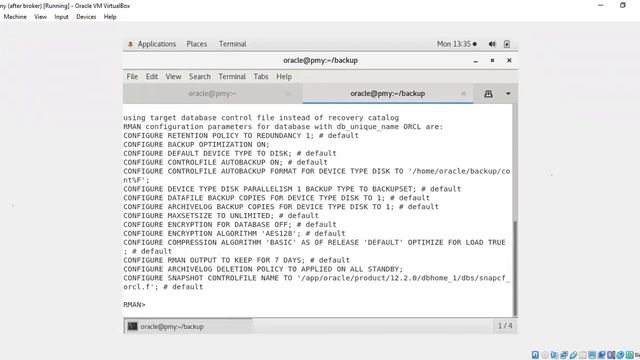The width and height of the screenshot is (640, 360).
Task: Click the VirtualBox audio status icon
Action: tap(554, 355)
